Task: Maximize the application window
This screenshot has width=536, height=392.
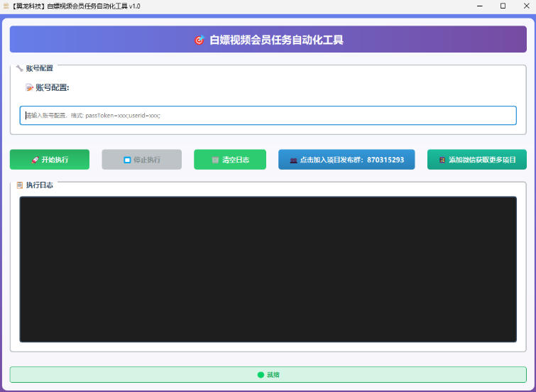Action: tap(503, 6)
